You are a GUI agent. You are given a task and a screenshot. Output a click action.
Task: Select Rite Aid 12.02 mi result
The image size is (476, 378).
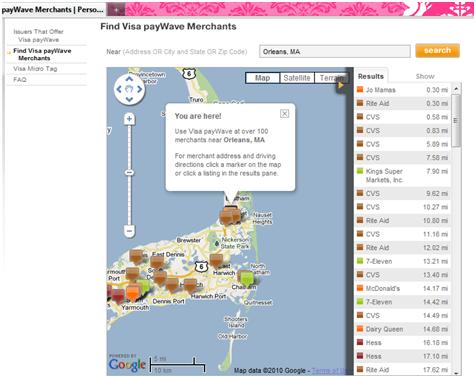pyautogui.click(x=403, y=248)
